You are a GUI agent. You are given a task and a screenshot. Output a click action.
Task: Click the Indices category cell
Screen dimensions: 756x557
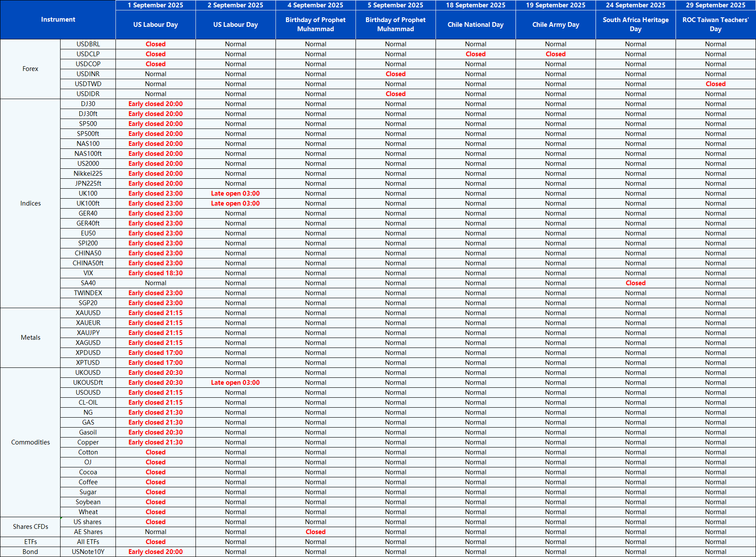30,203
